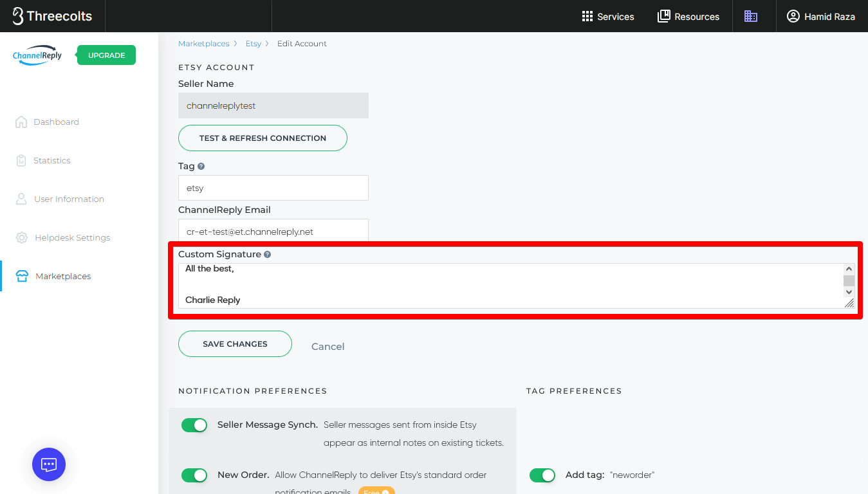The width and height of the screenshot is (868, 494).
Task: Click the NOTIFICATION PREFERENCES heading
Action: click(x=253, y=391)
